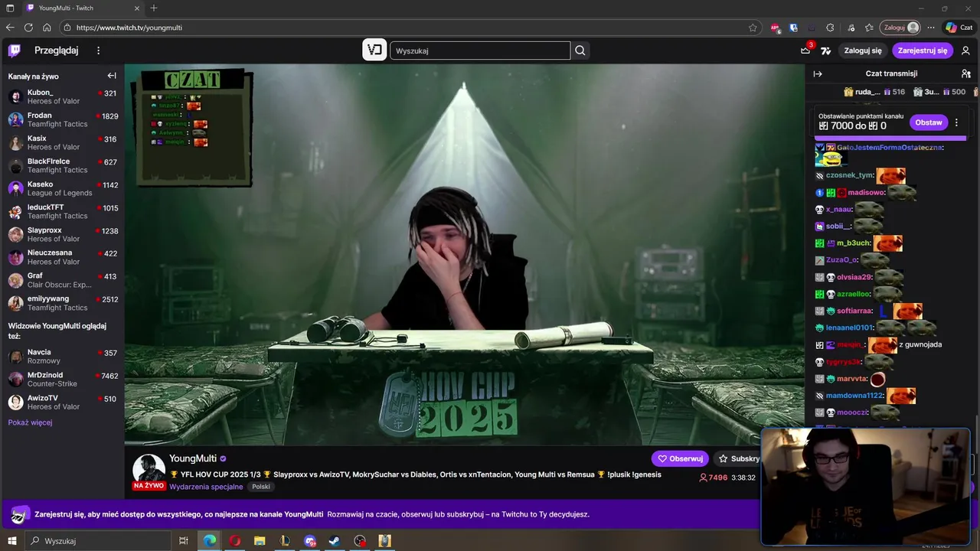Click the YoungMulti channel name

[x=193, y=458]
